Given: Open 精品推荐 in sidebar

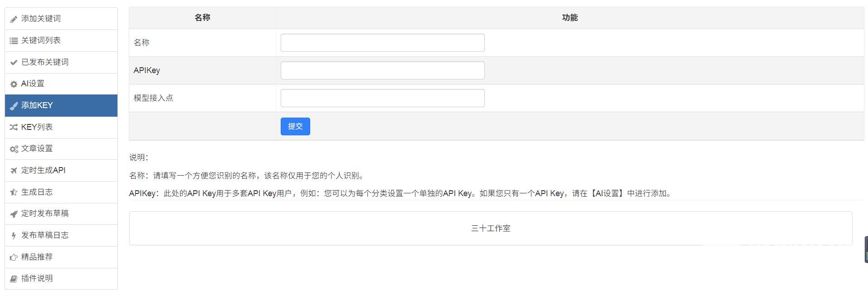Looking at the screenshot, I should click(61, 257).
